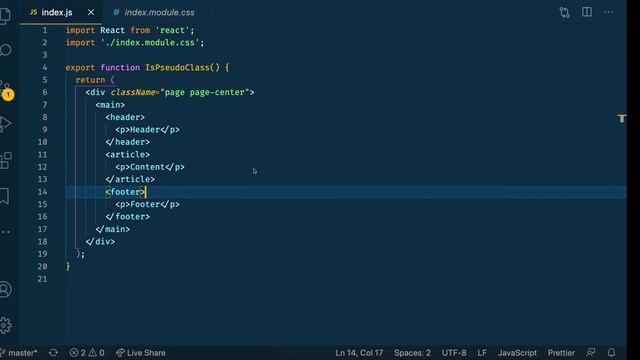Click the return keyword on line 5
Image resolution: width=640 pixels, height=360 pixels.
pyautogui.click(x=90, y=80)
